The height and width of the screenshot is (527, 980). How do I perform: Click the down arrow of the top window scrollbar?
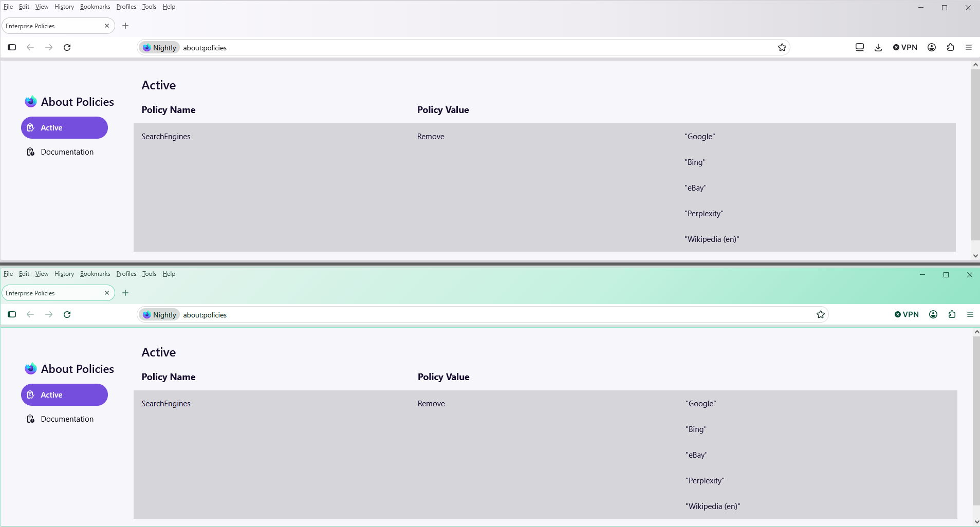click(975, 256)
